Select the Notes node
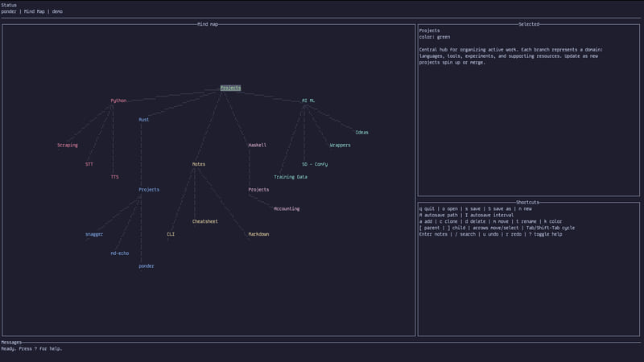Screen dimensions: 644x362 (x=199, y=164)
